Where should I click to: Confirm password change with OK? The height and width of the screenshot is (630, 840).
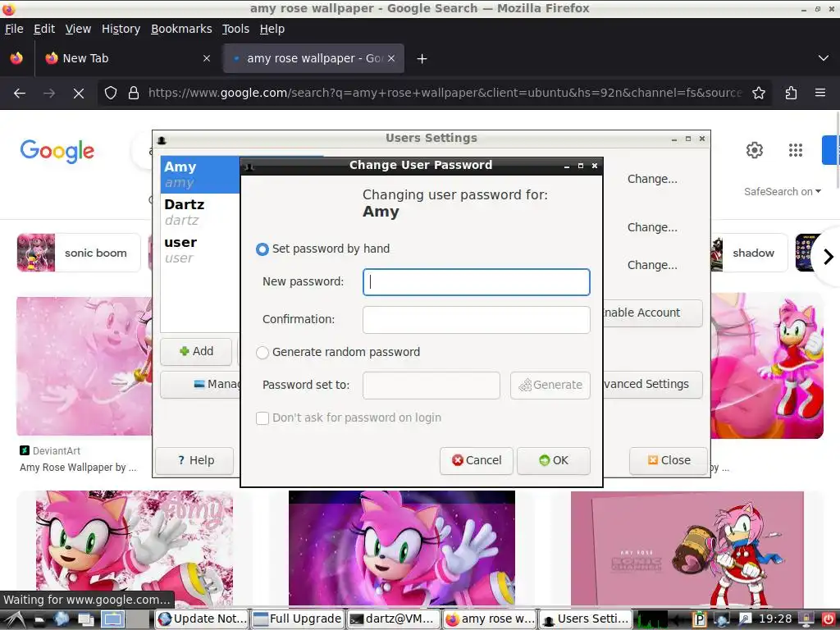click(x=554, y=461)
